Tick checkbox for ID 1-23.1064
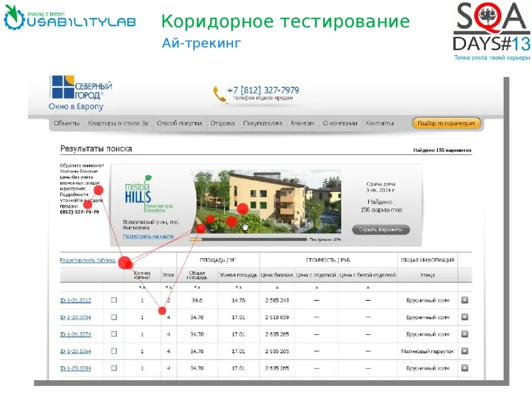532x399 pixels. click(114, 351)
